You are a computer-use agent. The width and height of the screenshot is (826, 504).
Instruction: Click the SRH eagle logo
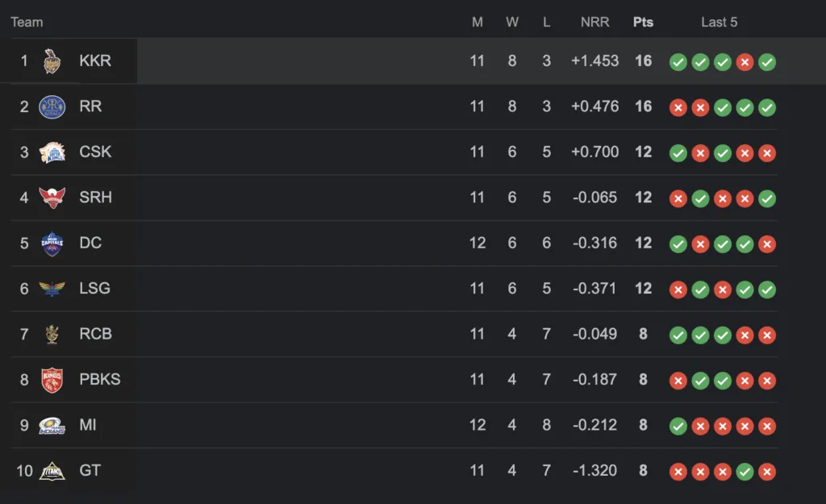(x=52, y=198)
